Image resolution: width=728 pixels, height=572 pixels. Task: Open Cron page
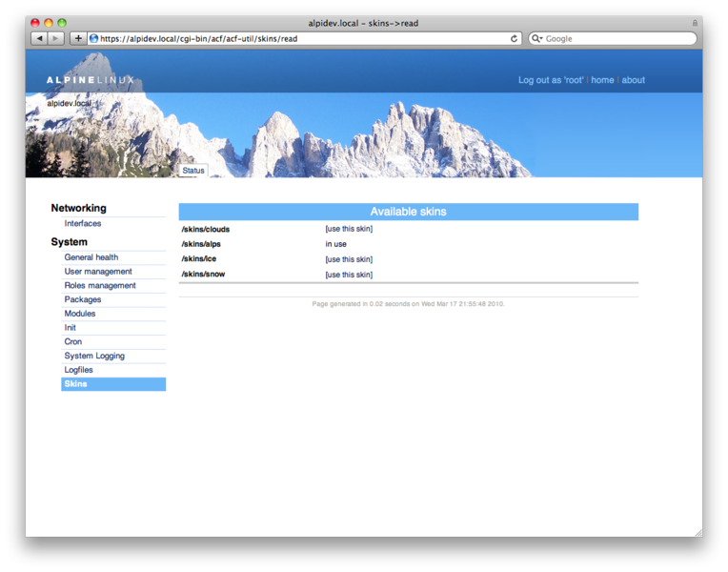pyautogui.click(x=72, y=341)
